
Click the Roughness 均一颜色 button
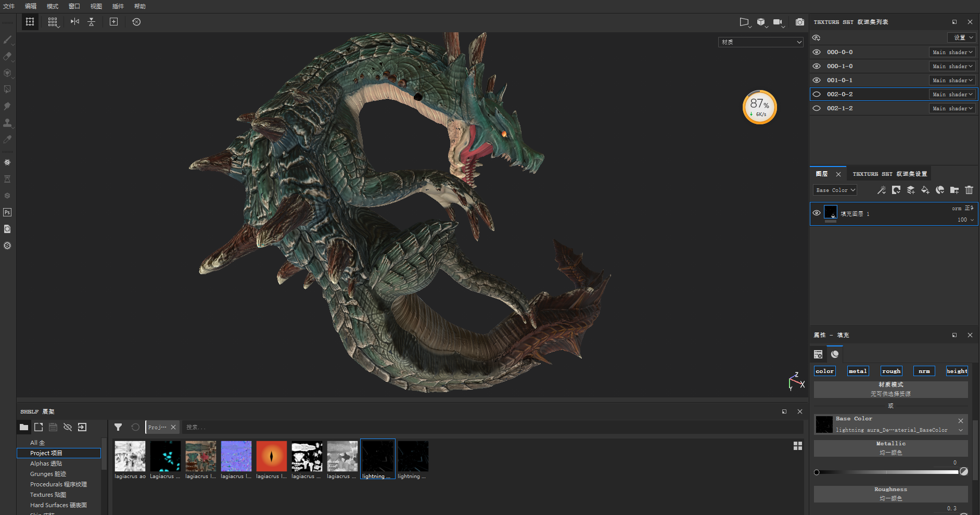point(890,494)
